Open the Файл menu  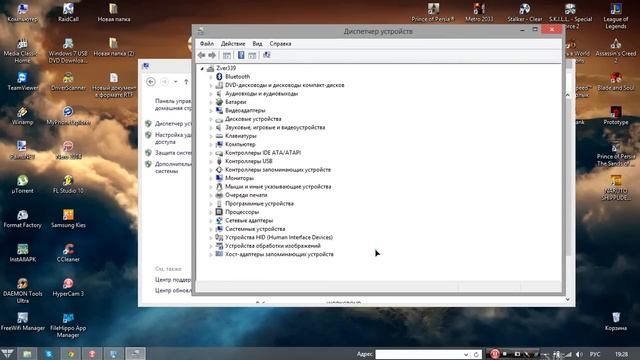click(x=207, y=44)
